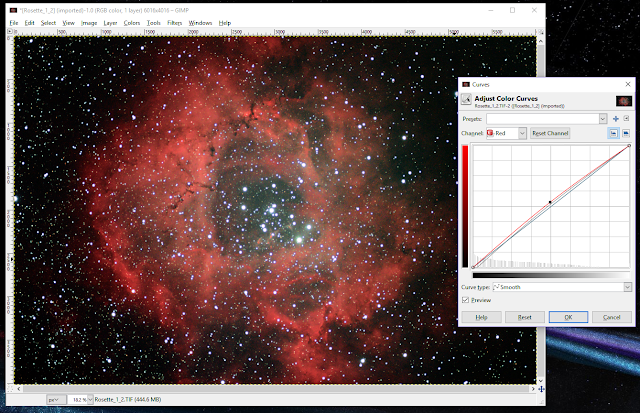Click the vertical scrollbar up arrow

pyautogui.click(x=541, y=41)
